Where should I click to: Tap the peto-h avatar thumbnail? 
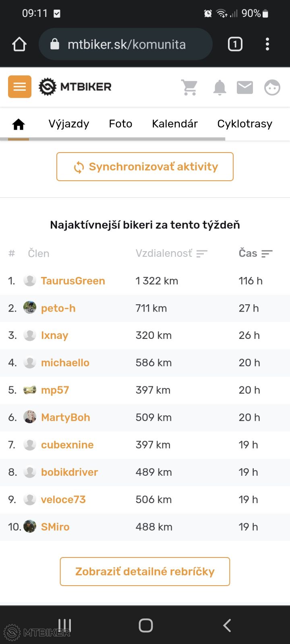coord(30,308)
